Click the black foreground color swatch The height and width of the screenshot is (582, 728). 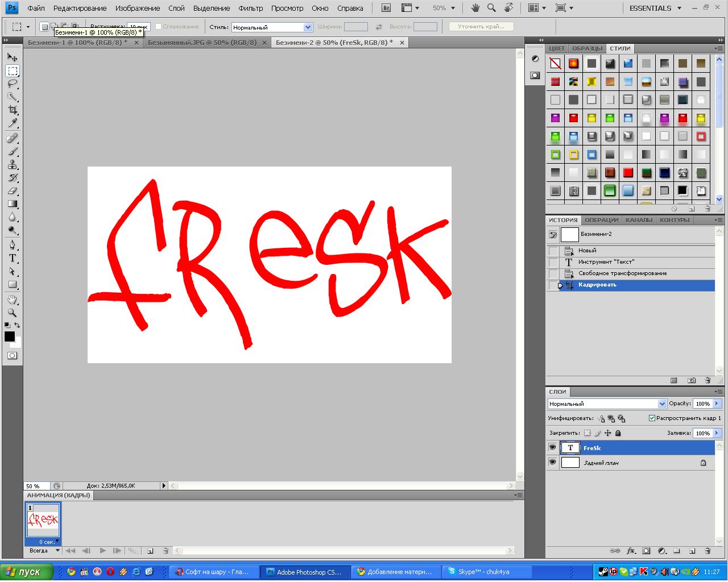10,336
